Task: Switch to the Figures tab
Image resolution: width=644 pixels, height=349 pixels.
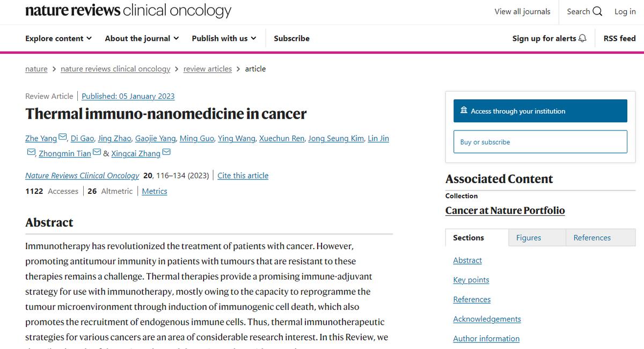Action: point(529,238)
